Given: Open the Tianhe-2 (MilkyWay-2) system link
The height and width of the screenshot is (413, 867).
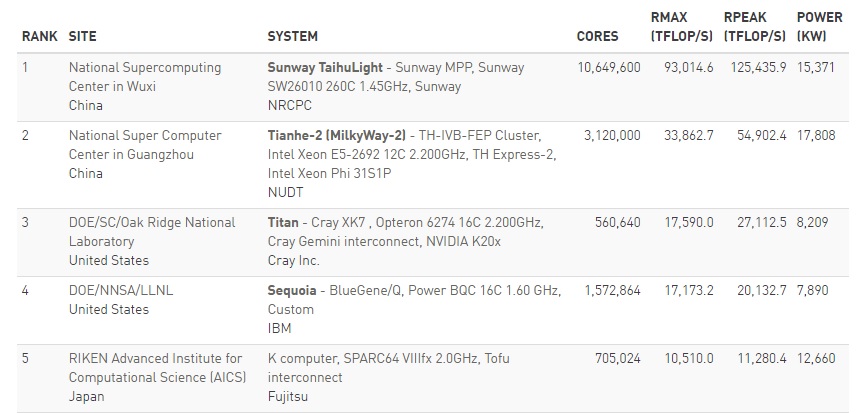Looking at the screenshot, I should click(x=337, y=135).
